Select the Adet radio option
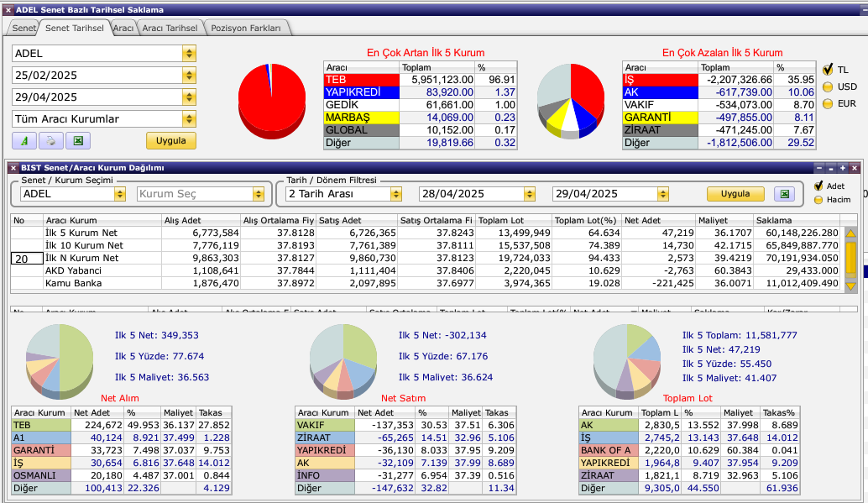This screenshot has height=503, width=868. pos(818,186)
